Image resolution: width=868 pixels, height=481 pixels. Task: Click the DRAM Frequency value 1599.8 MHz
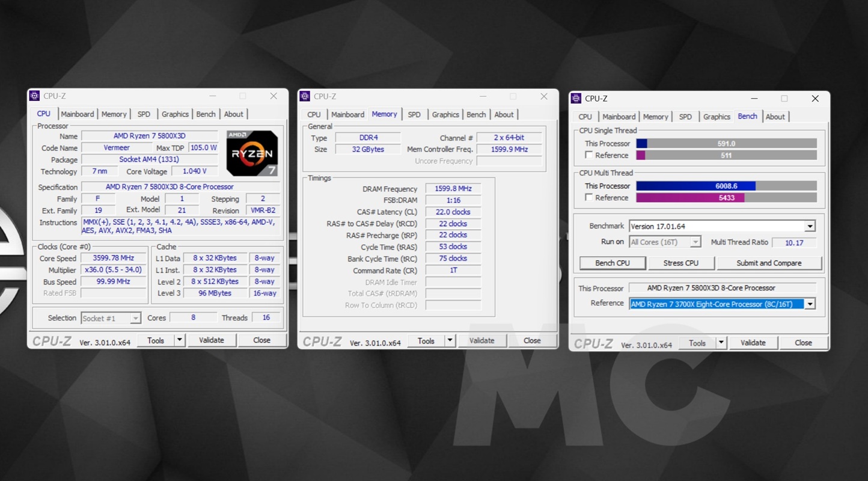[x=453, y=189]
